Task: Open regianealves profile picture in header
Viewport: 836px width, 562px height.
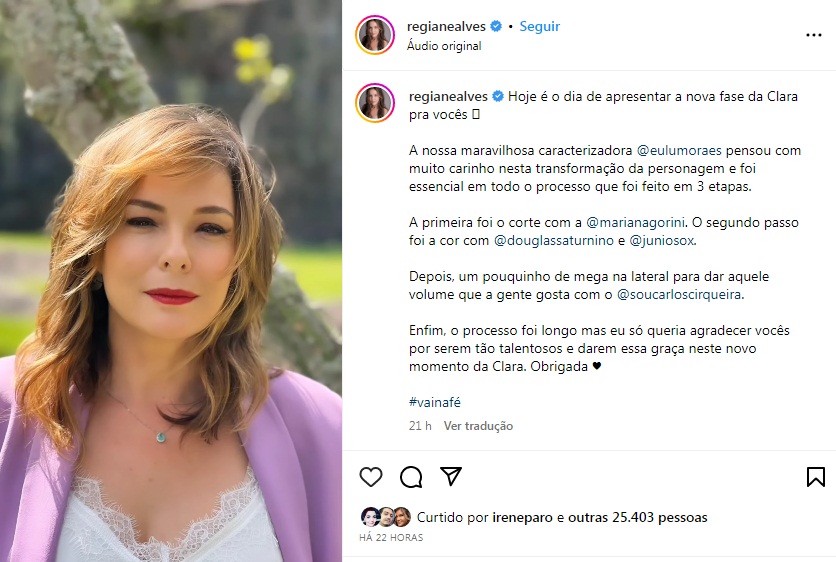Action: 376,35
